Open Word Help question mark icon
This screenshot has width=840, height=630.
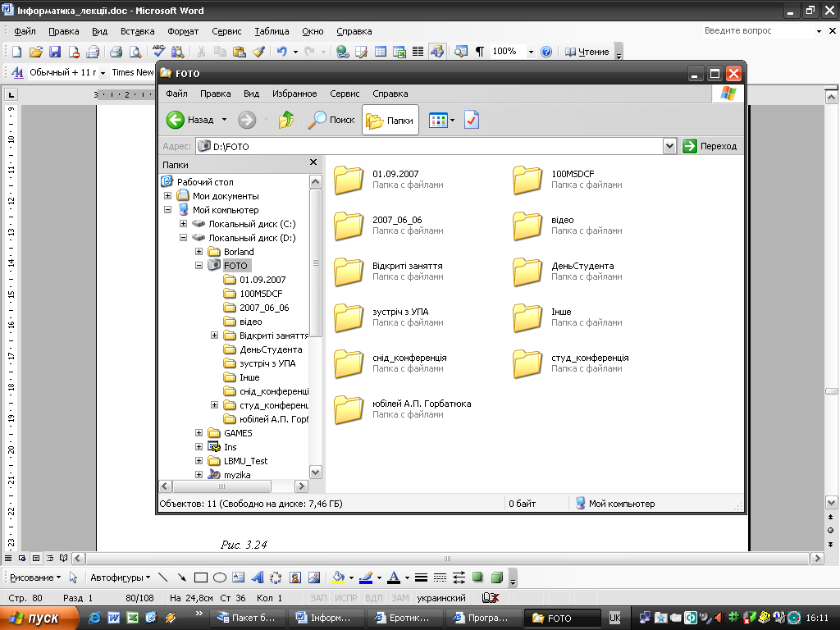tap(546, 52)
